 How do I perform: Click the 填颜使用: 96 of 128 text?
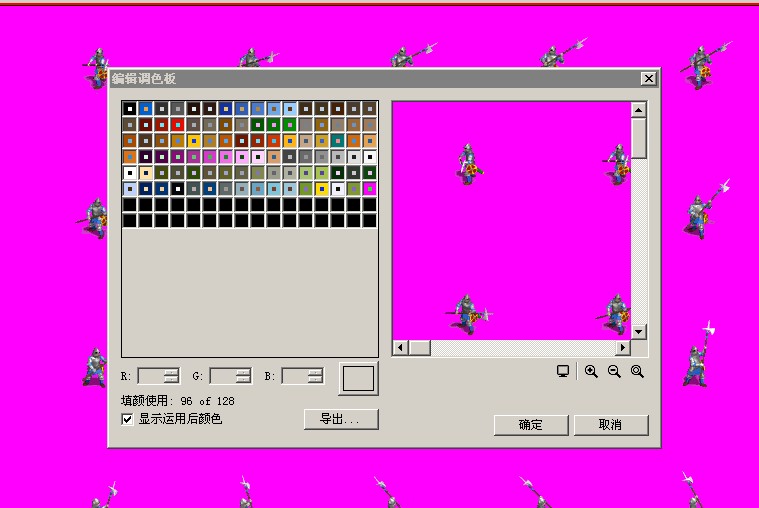point(178,401)
